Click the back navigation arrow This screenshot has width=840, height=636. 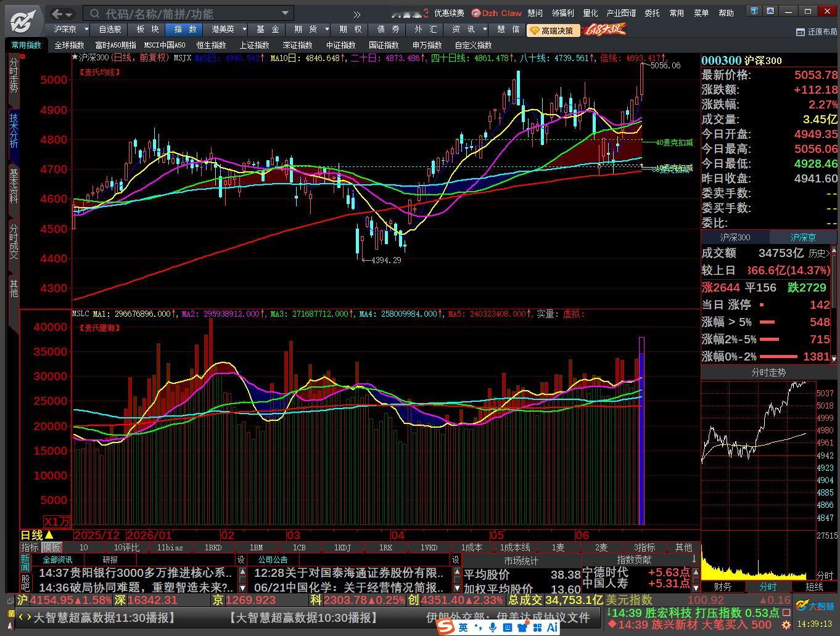click(x=57, y=14)
